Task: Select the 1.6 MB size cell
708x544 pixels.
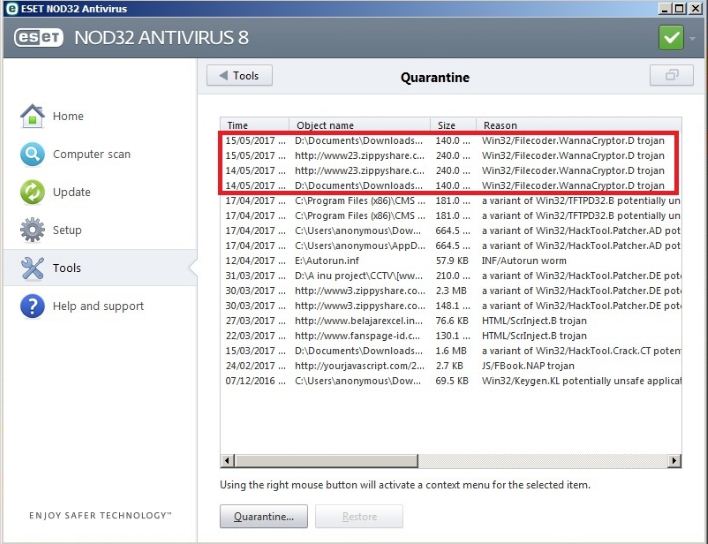Action: pyautogui.click(x=451, y=351)
